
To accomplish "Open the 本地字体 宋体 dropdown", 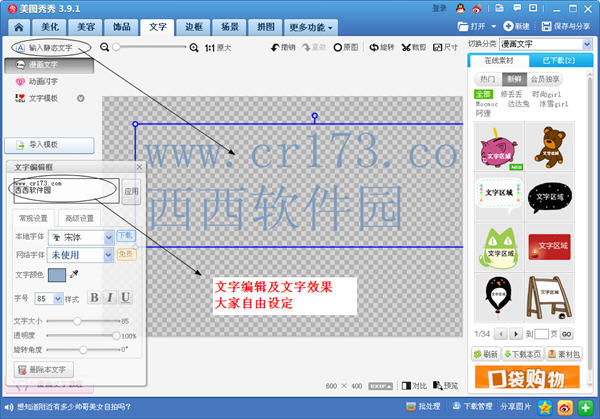I will click(81, 238).
